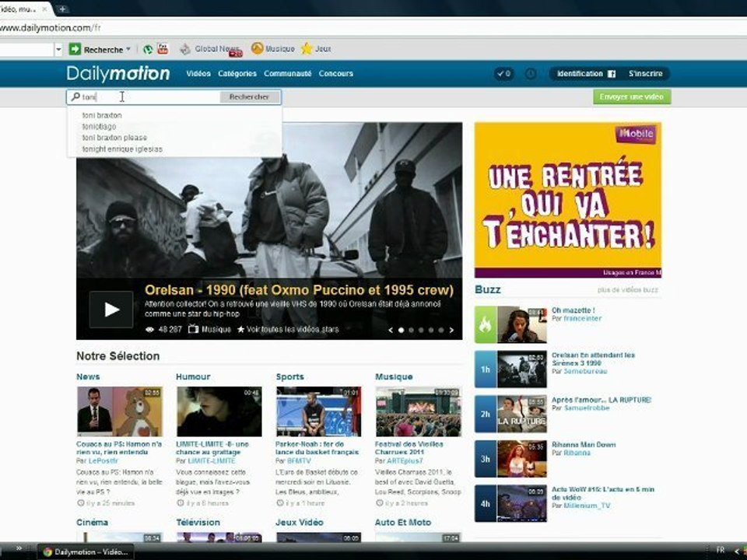Click Identification in the header
747x560 pixels.
click(580, 73)
